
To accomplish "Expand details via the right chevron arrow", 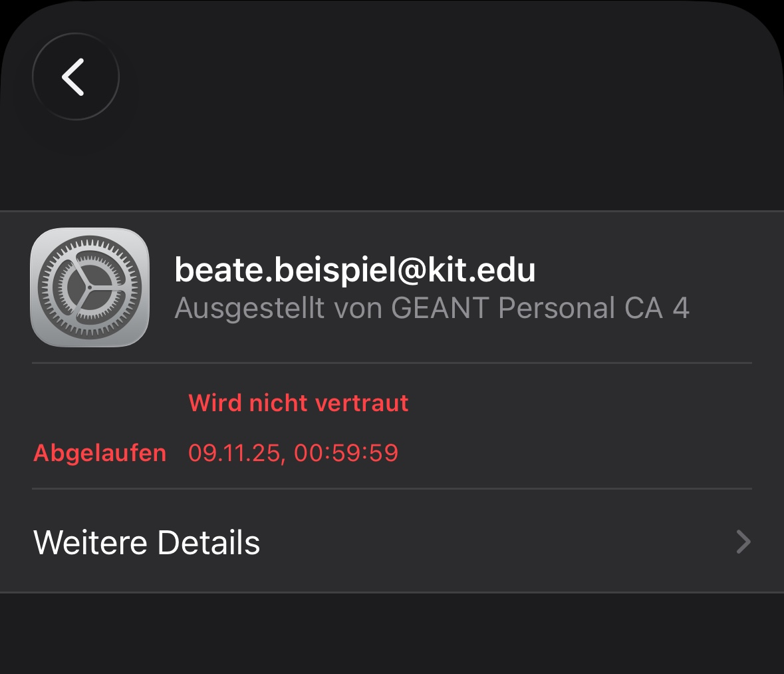I will coord(743,542).
